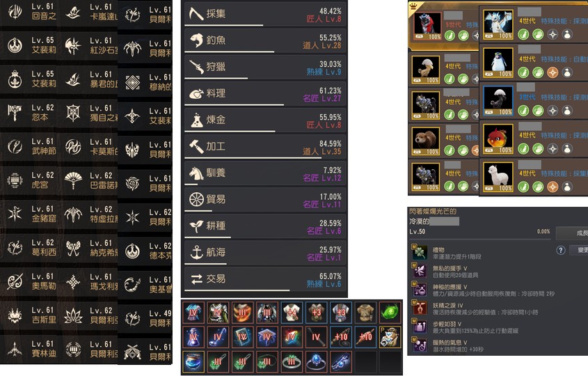
Task: Select the 煉金 alchemy flask icon
Action: click(x=196, y=120)
